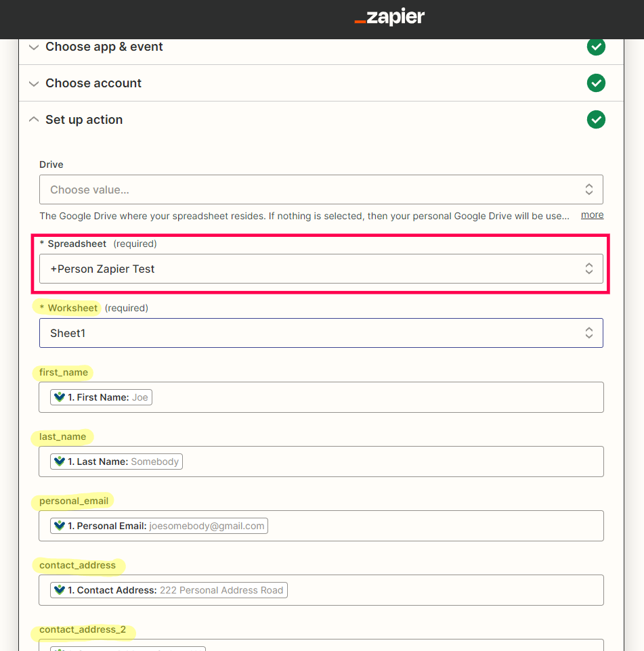This screenshot has width=644, height=651.
Task: Click the 'more' link under Drive description
Action: pos(592,215)
